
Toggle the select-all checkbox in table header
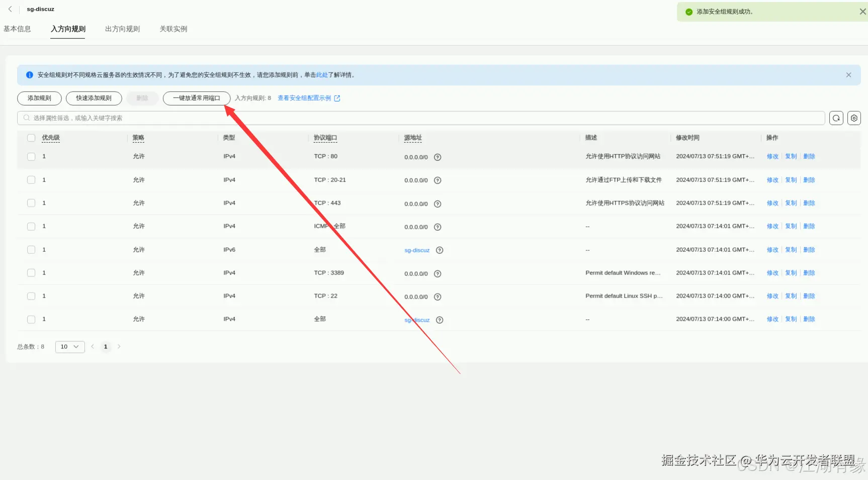coord(31,138)
